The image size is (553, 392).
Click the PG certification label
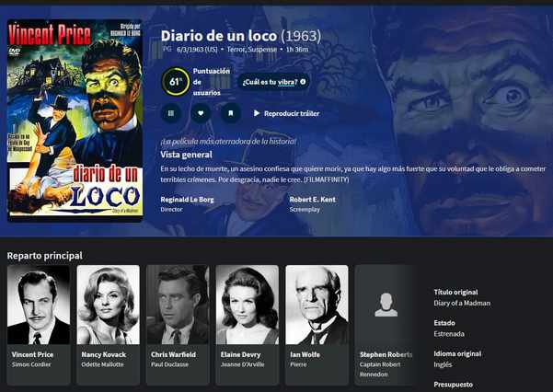pos(167,49)
